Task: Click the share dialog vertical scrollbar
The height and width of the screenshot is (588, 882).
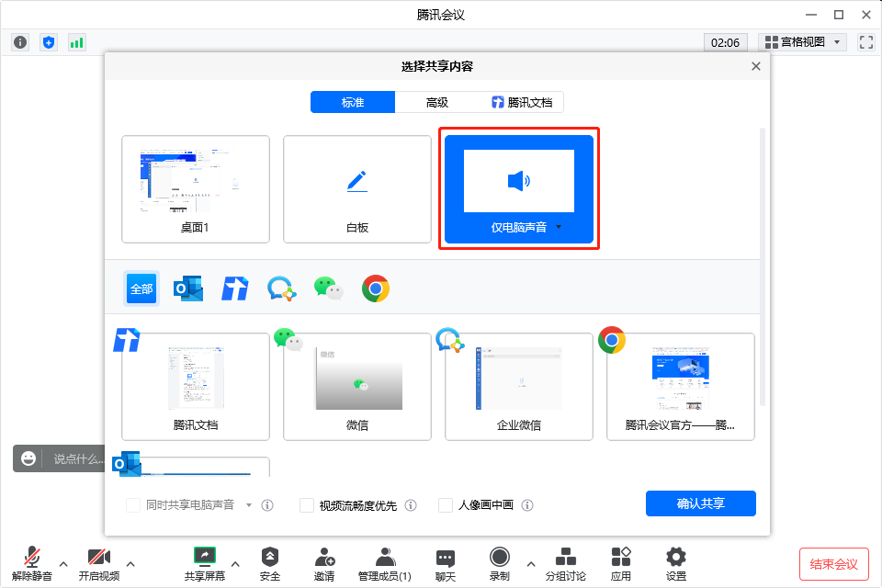Action: pos(763,267)
